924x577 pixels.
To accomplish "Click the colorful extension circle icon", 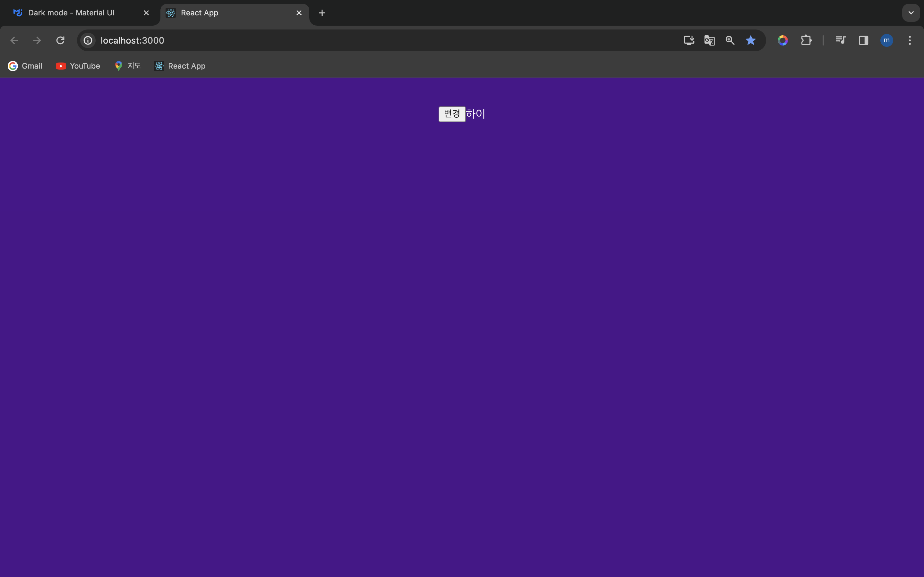I will (x=783, y=40).
